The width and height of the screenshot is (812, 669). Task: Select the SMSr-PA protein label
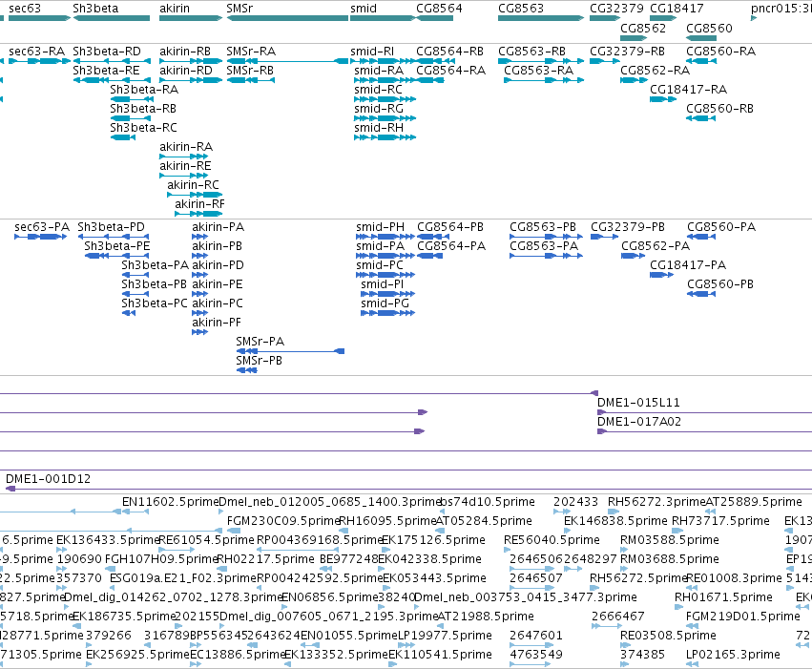point(260,342)
